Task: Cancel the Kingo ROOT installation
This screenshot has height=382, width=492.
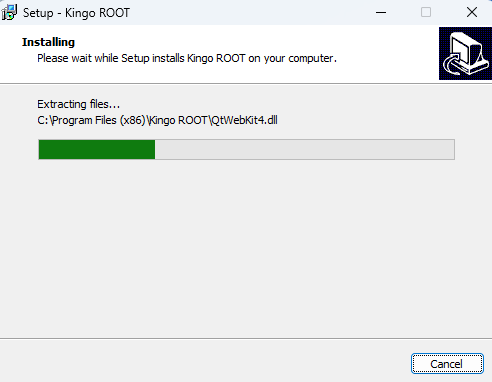Action: coord(447,364)
